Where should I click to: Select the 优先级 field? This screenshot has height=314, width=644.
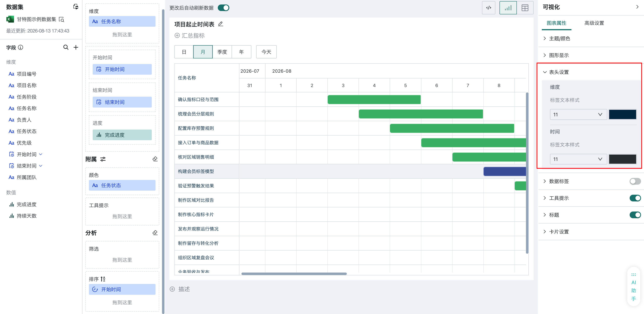pyautogui.click(x=24, y=143)
